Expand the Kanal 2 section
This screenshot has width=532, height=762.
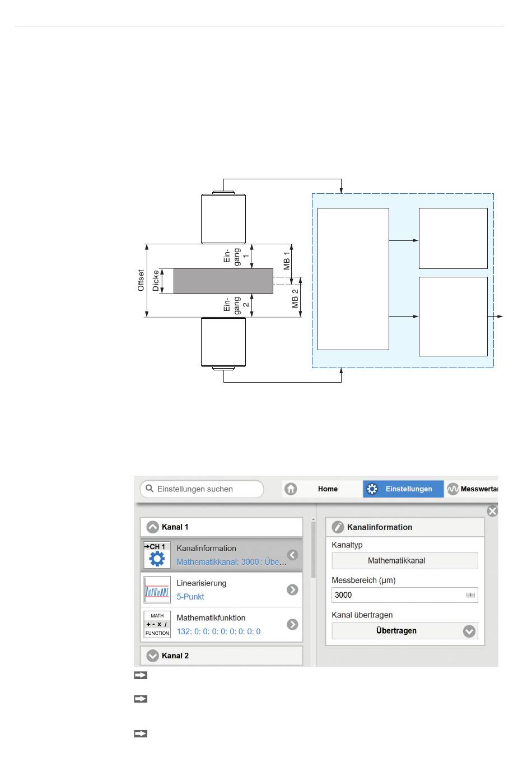152,656
